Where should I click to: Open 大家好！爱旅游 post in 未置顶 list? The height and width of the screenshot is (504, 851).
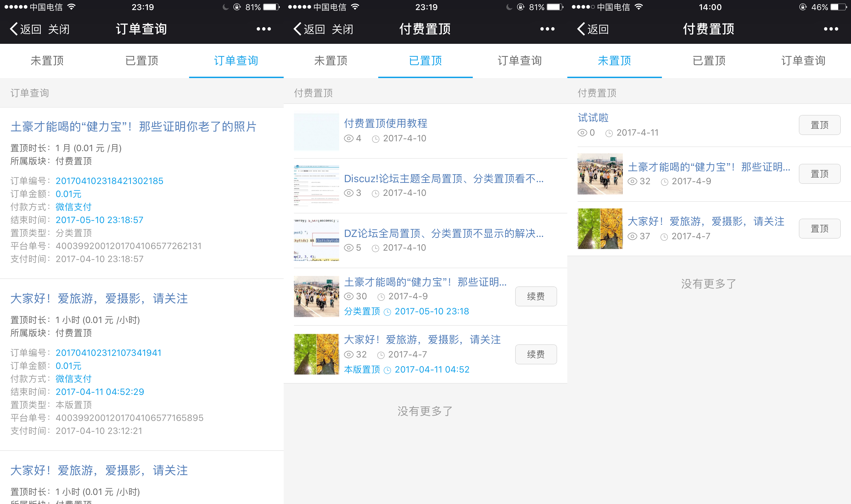point(706,221)
